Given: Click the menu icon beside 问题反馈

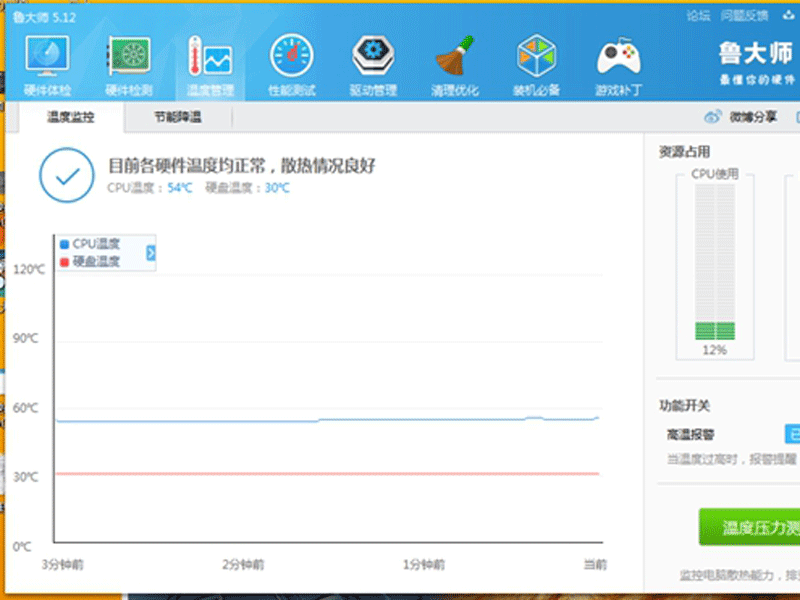Looking at the screenshot, I should point(789,15).
